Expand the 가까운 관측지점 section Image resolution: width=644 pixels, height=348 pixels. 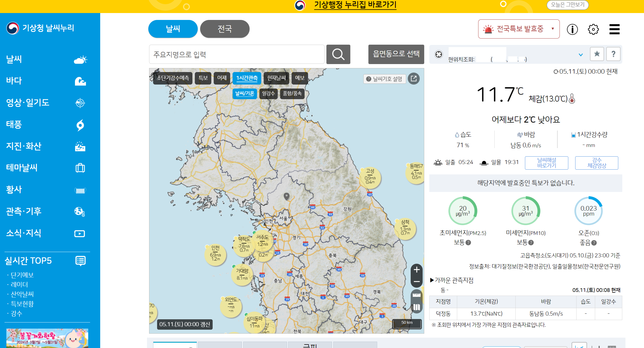[x=452, y=280]
